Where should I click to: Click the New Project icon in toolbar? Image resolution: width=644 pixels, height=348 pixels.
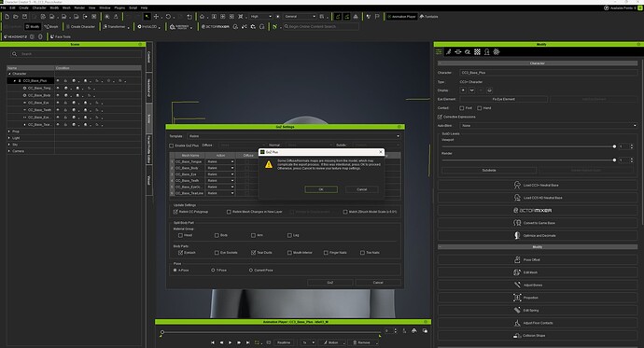pos(7,17)
